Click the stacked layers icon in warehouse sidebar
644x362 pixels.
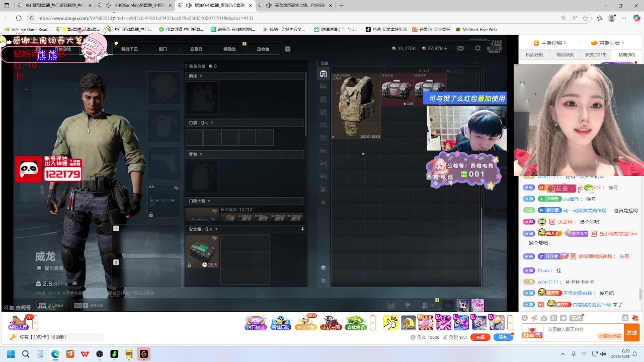(x=324, y=267)
